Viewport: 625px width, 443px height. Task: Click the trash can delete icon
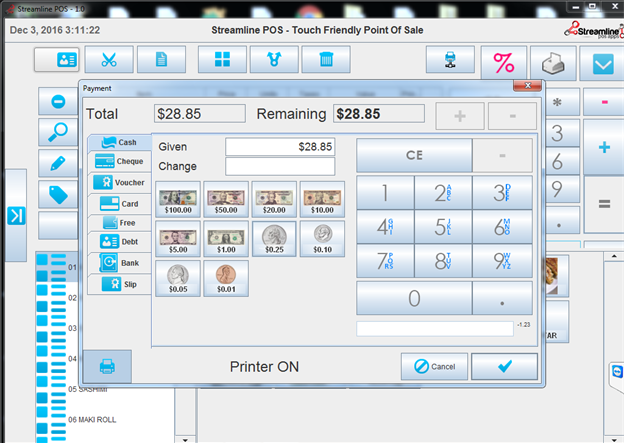pos(326,59)
